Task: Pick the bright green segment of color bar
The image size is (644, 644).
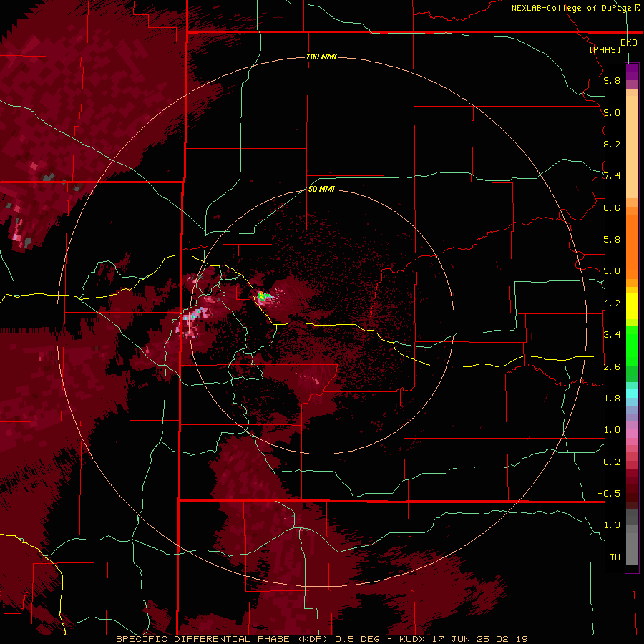Action: tap(632, 346)
